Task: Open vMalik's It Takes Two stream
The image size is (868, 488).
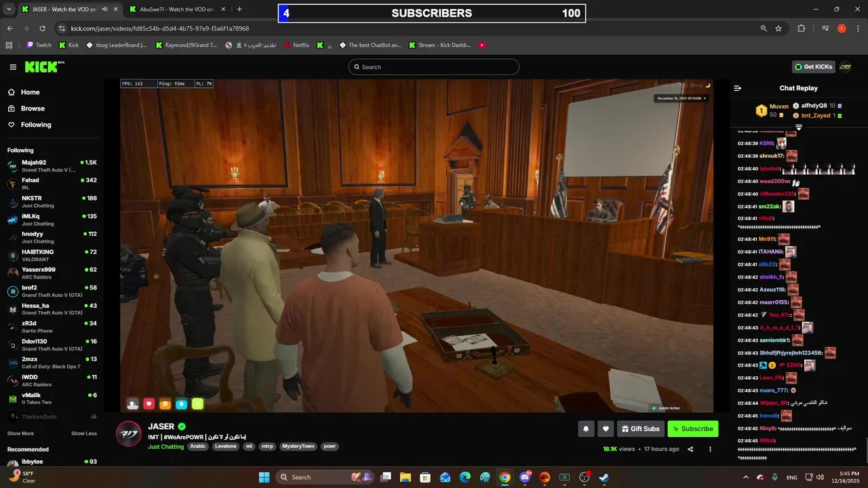Action: (x=52, y=399)
